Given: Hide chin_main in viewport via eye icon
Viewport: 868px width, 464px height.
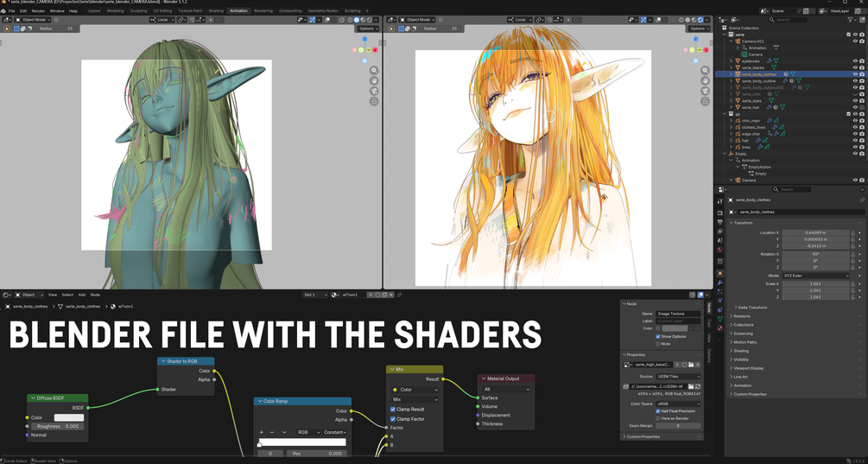Looking at the screenshot, I should [855, 121].
